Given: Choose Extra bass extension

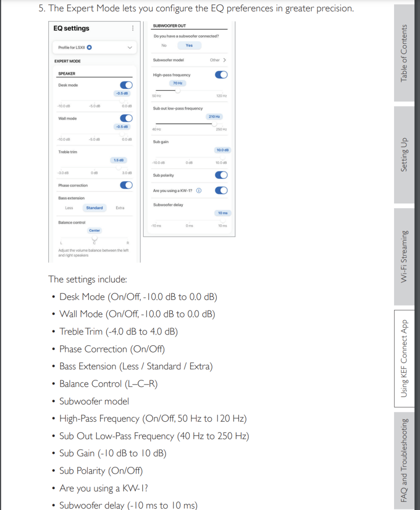Looking at the screenshot, I should click(x=120, y=208).
